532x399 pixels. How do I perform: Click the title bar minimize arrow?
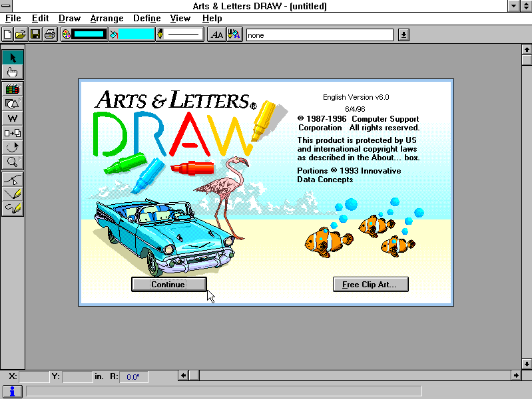click(513, 6)
